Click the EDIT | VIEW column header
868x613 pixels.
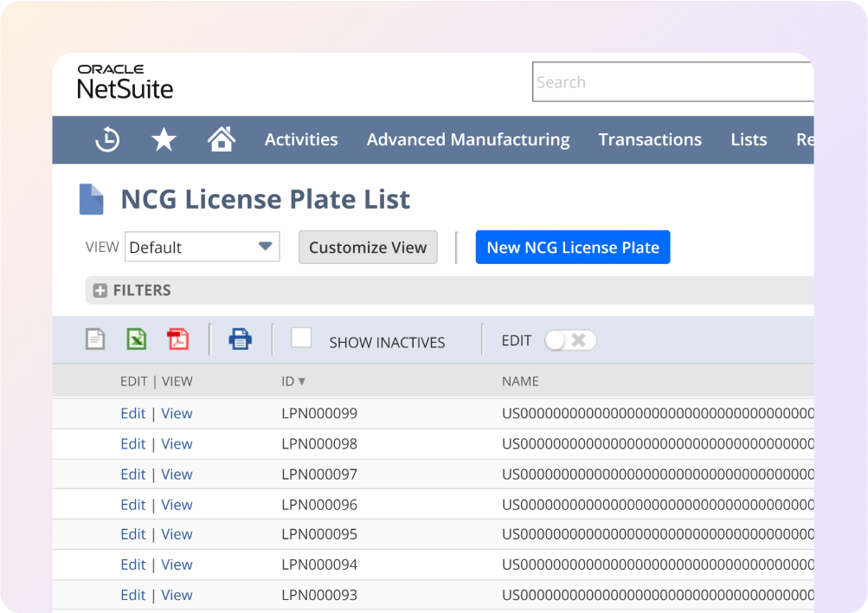click(x=157, y=381)
